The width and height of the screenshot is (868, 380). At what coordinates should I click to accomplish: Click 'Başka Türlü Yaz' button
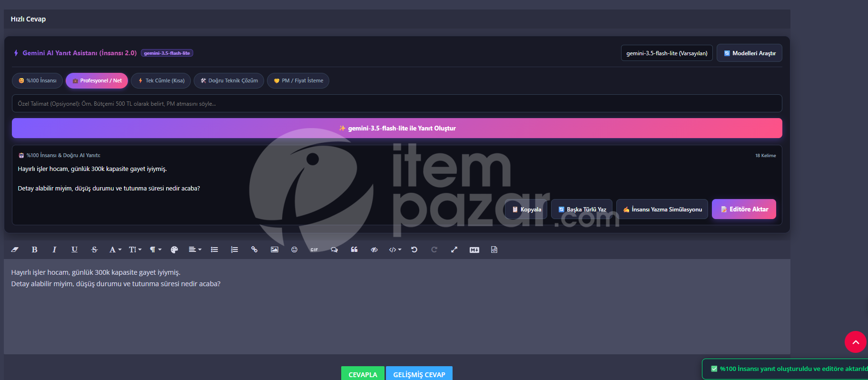pyautogui.click(x=582, y=209)
